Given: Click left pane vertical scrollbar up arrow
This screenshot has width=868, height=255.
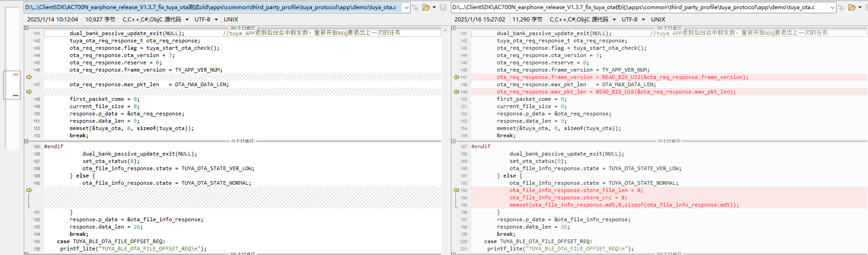Looking at the screenshot, I should 445,31.
